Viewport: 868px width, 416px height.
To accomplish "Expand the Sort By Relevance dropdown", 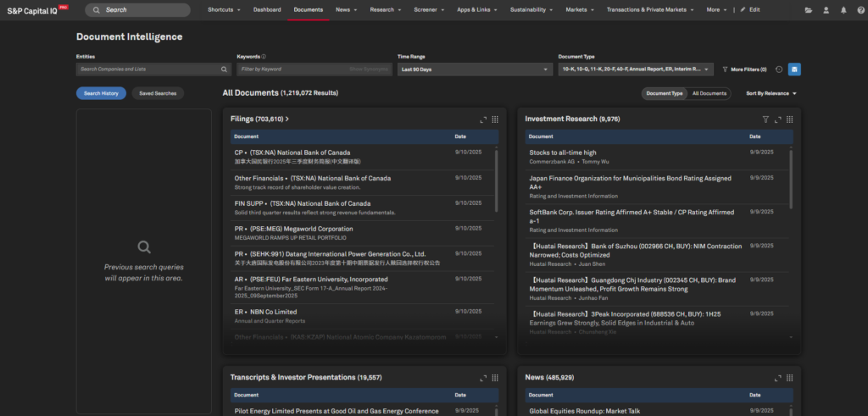I will [771, 93].
